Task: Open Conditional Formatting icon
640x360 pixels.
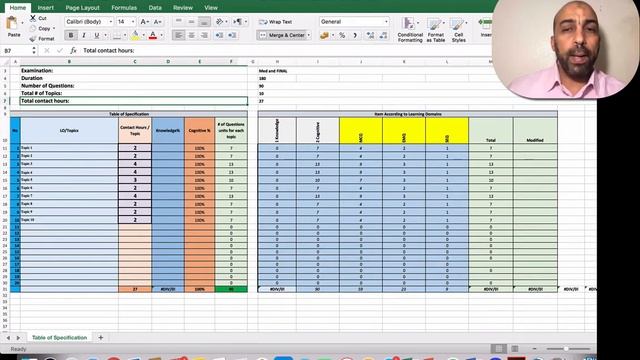Action: coord(409,24)
